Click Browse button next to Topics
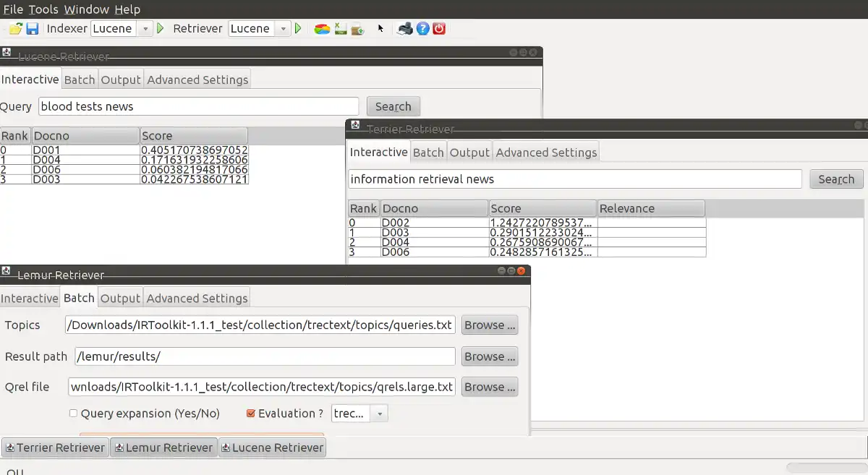The width and height of the screenshot is (868, 475). [x=490, y=325]
